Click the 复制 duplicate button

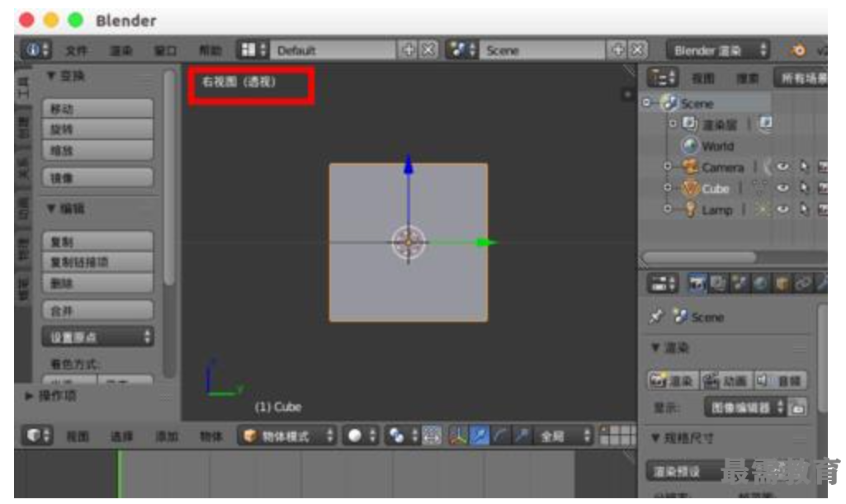[x=97, y=242]
